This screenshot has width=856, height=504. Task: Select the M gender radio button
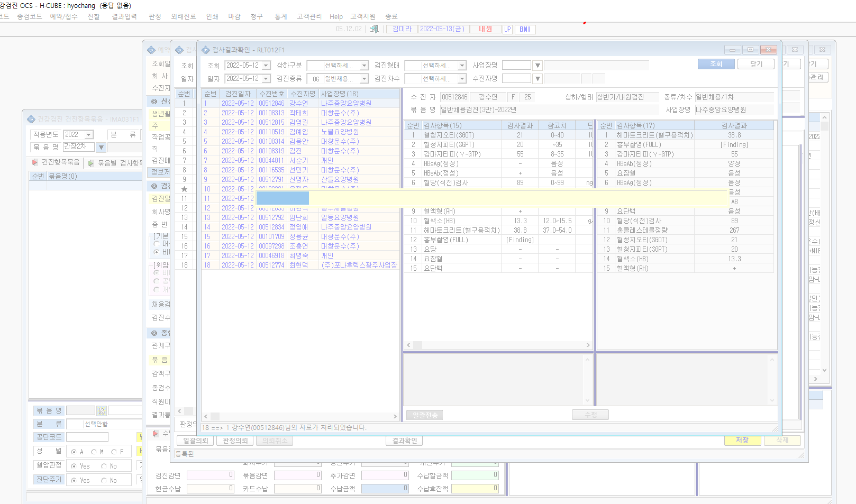click(x=94, y=452)
